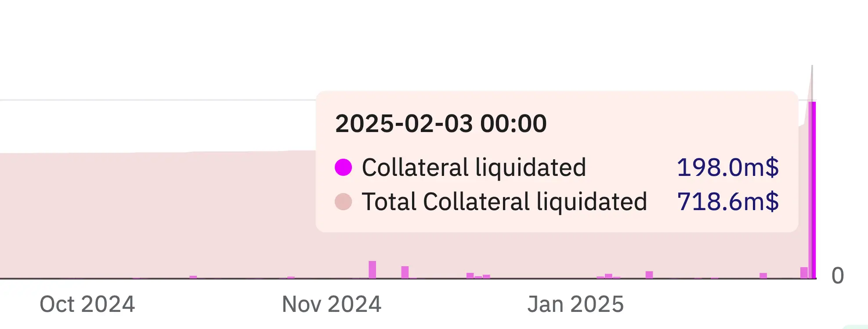868x329 pixels.
Task: Select the 198.0m$ value in tooltip
Action: point(727,167)
